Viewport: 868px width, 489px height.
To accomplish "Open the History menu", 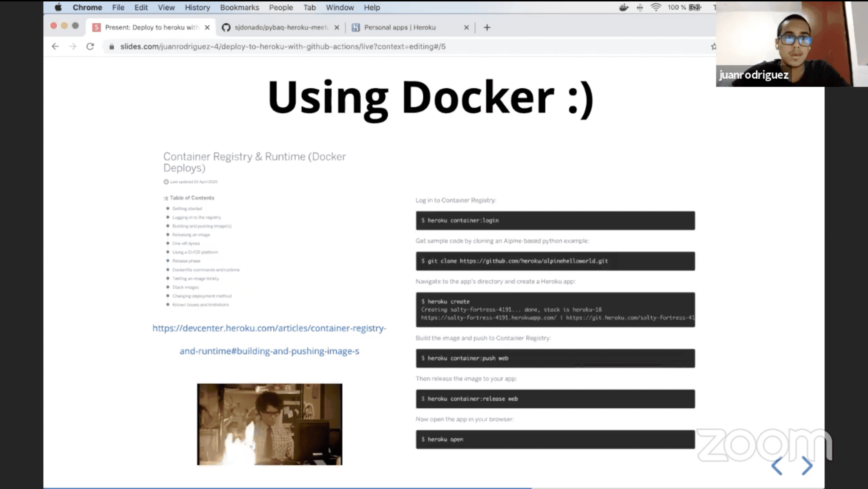I will click(197, 7).
